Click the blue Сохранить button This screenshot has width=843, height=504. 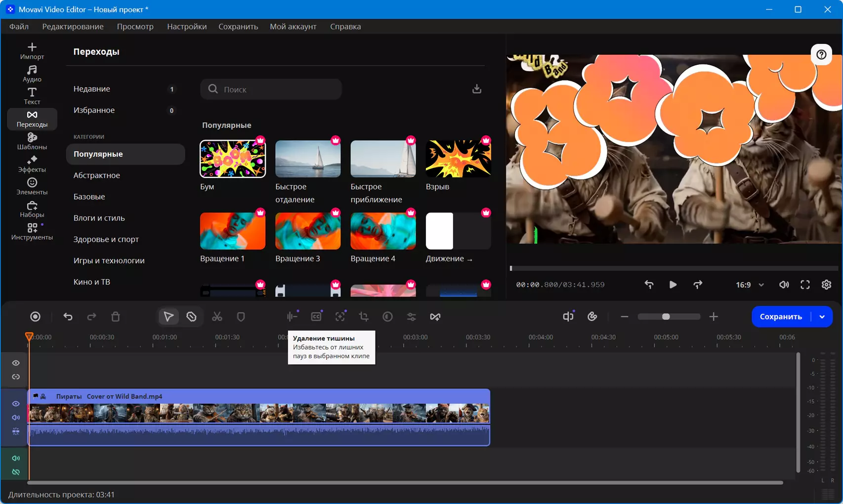[x=781, y=317]
